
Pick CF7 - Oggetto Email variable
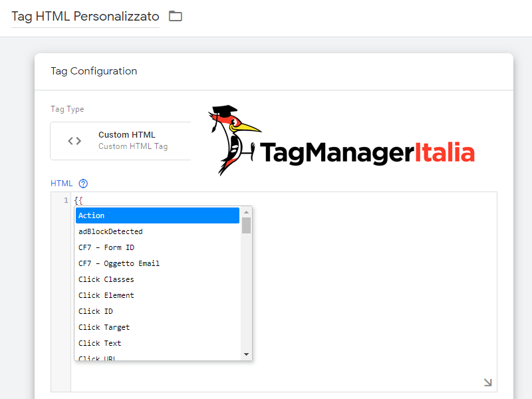pyautogui.click(x=158, y=263)
